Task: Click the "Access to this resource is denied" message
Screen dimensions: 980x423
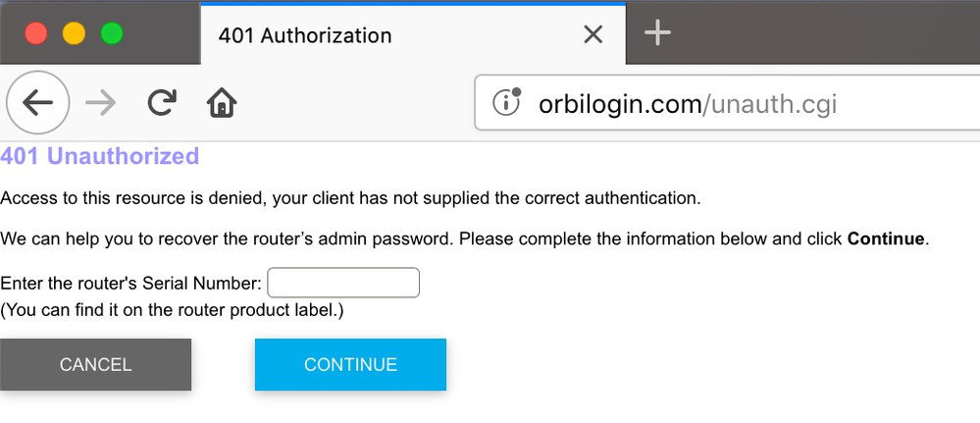Action: [350, 197]
